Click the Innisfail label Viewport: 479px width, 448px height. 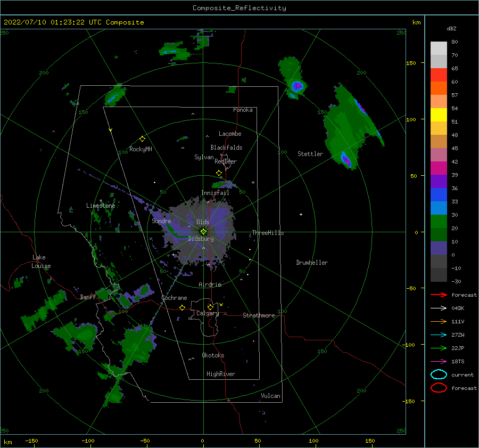pyautogui.click(x=215, y=193)
